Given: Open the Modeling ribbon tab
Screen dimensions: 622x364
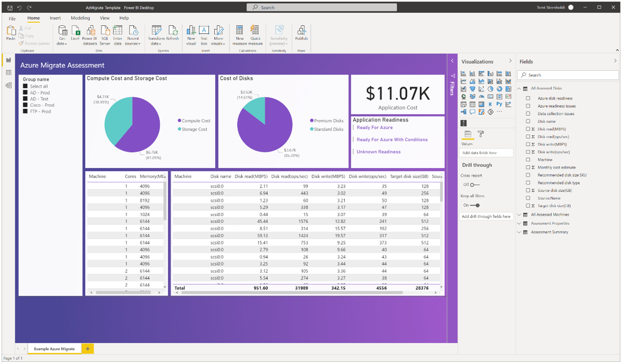Looking at the screenshot, I should (80, 18).
